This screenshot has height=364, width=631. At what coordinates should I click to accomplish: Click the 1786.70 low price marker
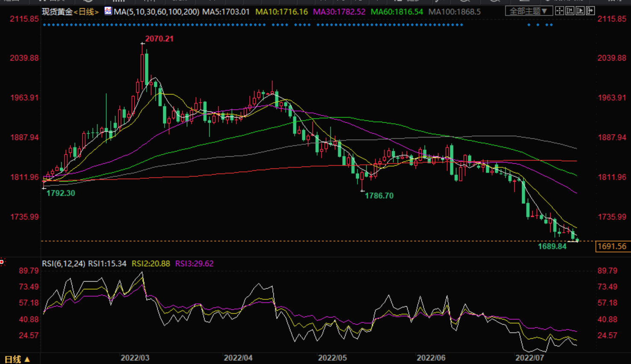[x=379, y=196]
